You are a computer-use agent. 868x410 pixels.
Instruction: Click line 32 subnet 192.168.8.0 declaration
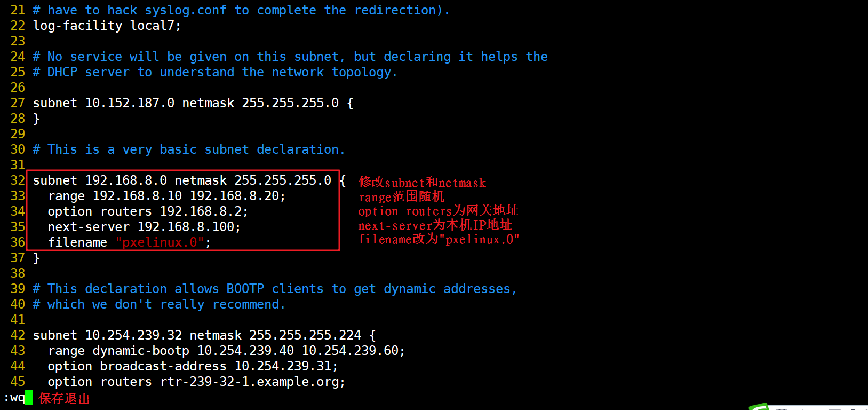(x=181, y=180)
